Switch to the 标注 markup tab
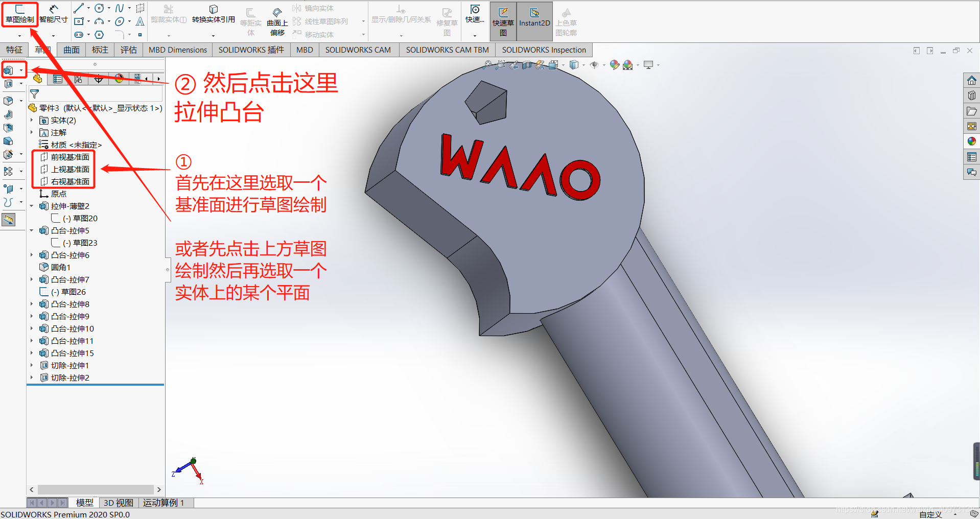980x519 pixels. (100, 50)
